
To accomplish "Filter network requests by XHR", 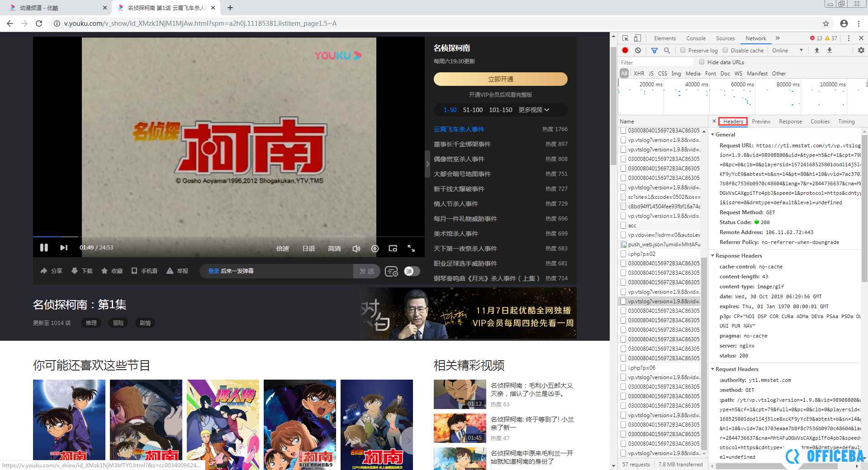I will (x=639, y=73).
